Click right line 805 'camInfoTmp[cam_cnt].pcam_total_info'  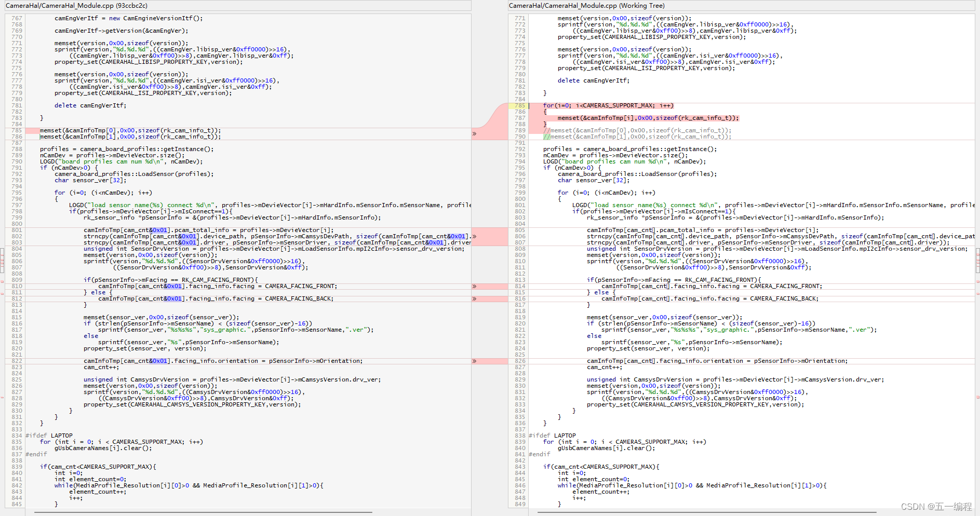tap(703, 230)
